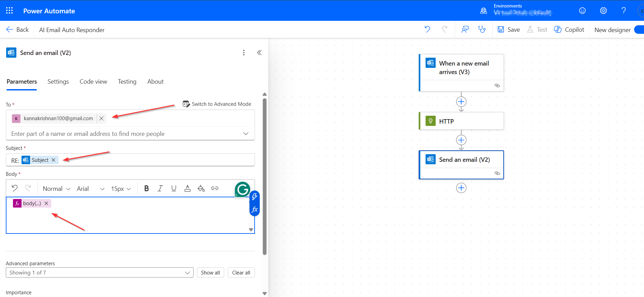Image resolution: width=644 pixels, height=297 pixels.
Task: Remove kannakrishnan100@gmail.com recipient
Action: (x=101, y=118)
